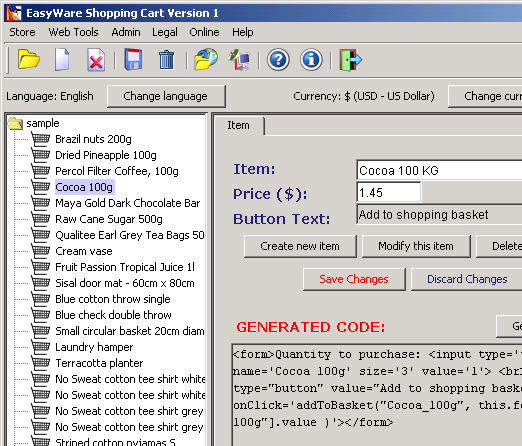Screen dimensions: 522x446
Task: Click the red Save Changes button
Action: tap(354, 279)
